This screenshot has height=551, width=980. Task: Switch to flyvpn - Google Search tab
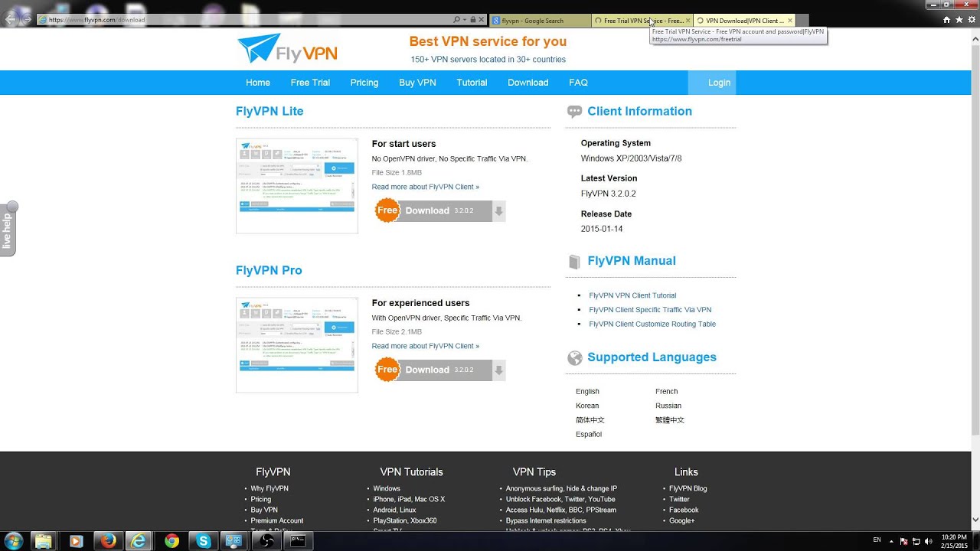pos(540,21)
